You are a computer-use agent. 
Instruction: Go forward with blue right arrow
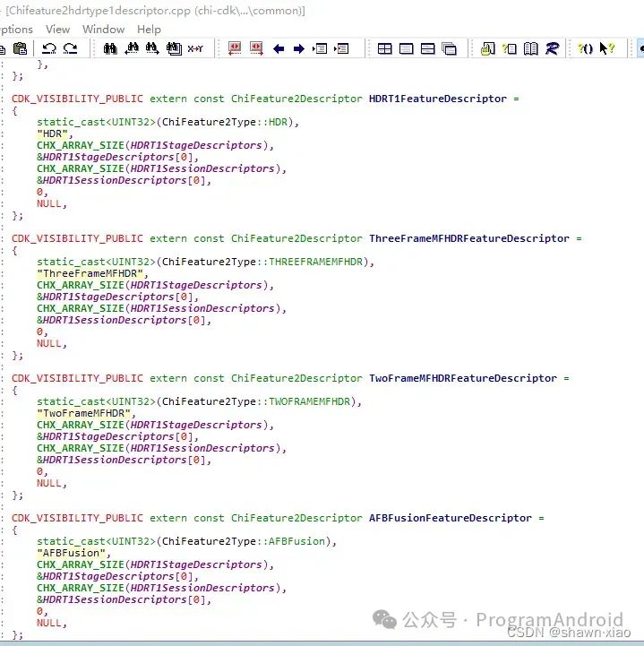(x=299, y=48)
